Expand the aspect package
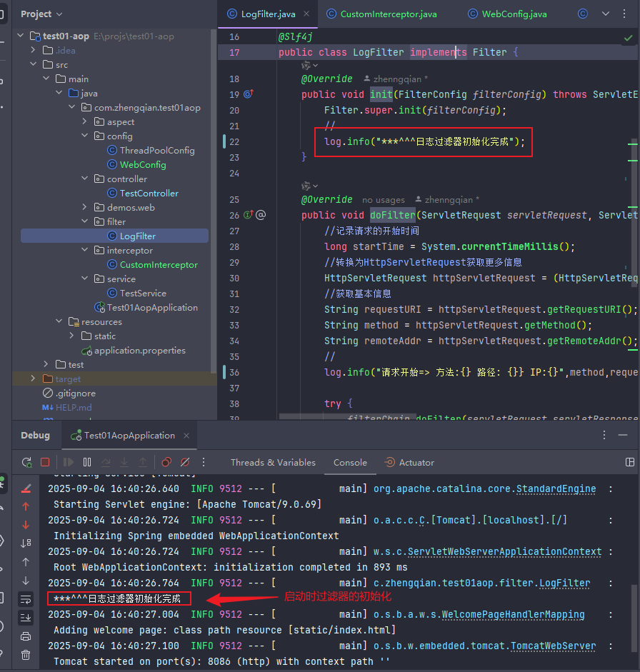Viewport: 640px width, 672px height. coord(84,121)
